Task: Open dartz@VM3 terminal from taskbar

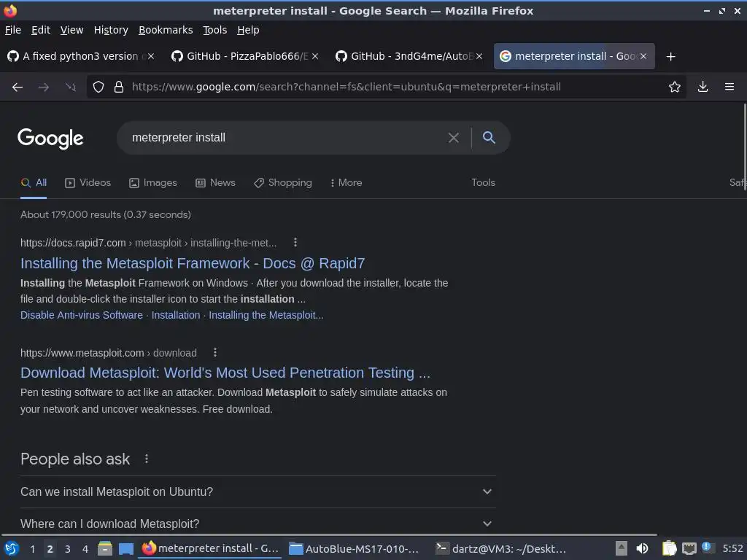Action: click(x=502, y=549)
